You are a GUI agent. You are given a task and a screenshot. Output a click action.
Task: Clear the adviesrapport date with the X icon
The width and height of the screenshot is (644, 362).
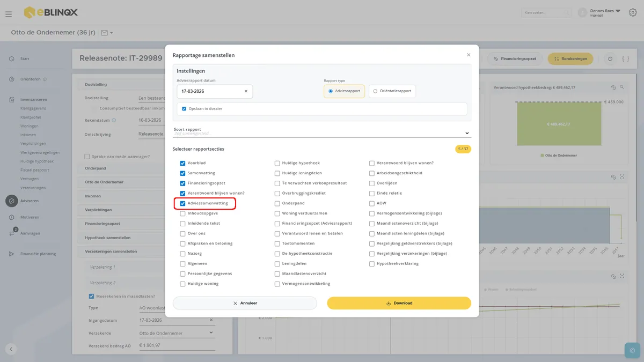click(x=246, y=91)
